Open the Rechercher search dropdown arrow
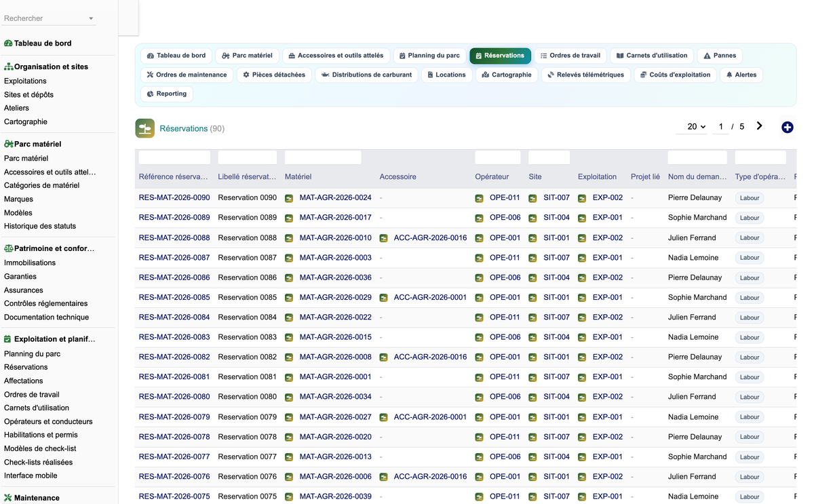 (91, 19)
